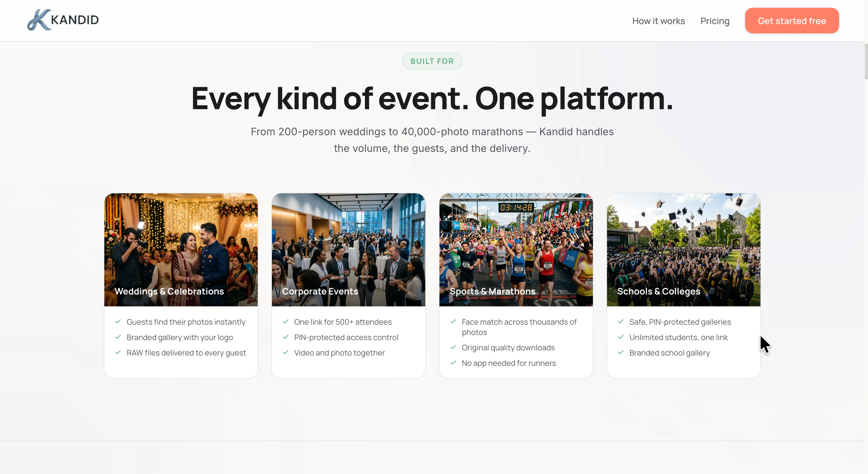This screenshot has height=474, width=868.
Task: Click checkmark beside Guests find their photos instantly
Action: (118, 321)
